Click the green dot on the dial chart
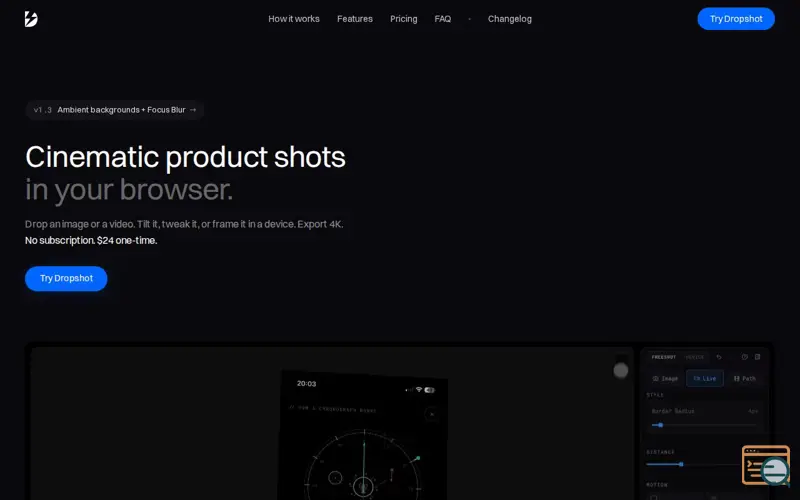The width and height of the screenshot is (800, 500). pyautogui.click(x=418, y=458)
